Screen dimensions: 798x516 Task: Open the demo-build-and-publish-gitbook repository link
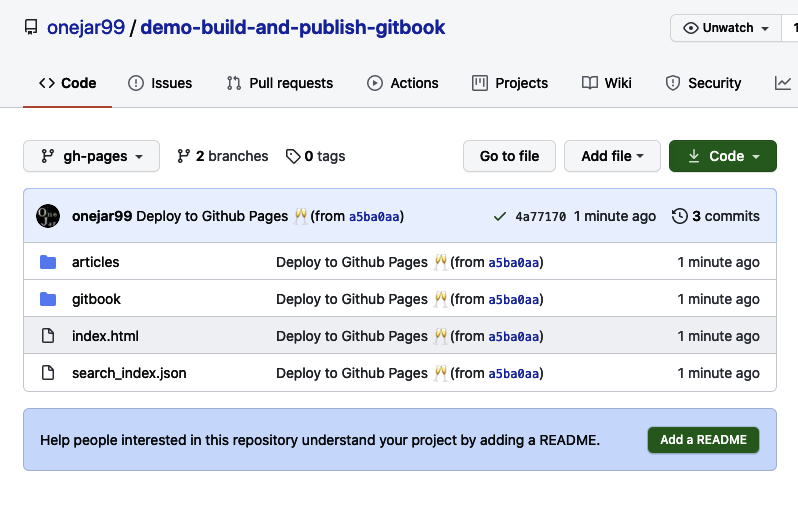pos(293,27)
